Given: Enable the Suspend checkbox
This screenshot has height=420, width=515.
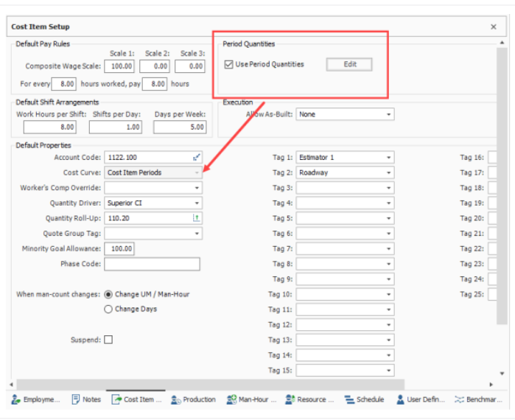Looking at the screenshot, I should coord(108,340).
